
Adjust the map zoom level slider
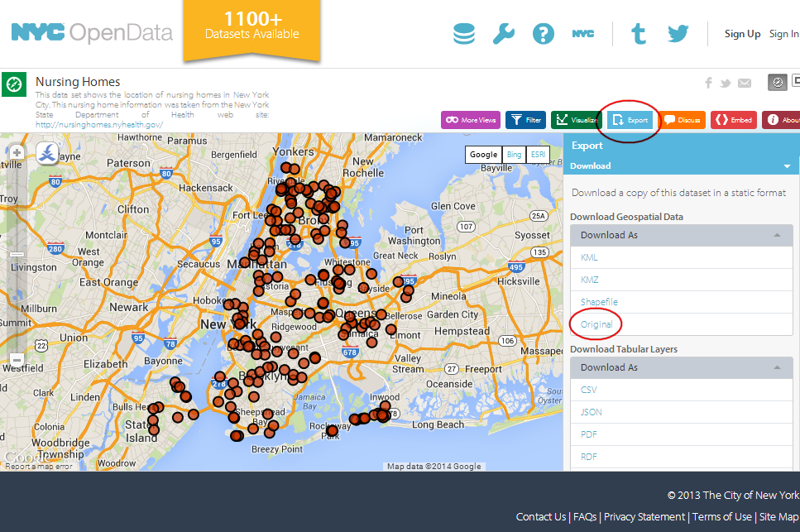click(x=17, y=254)
